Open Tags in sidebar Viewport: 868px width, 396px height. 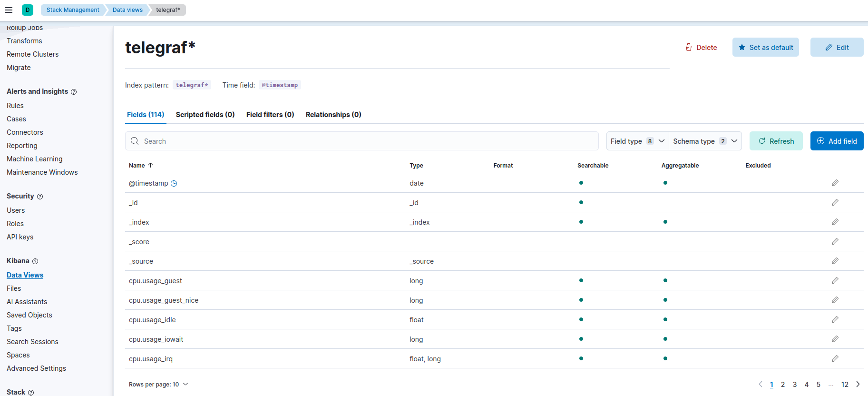[x=14, y=328]
